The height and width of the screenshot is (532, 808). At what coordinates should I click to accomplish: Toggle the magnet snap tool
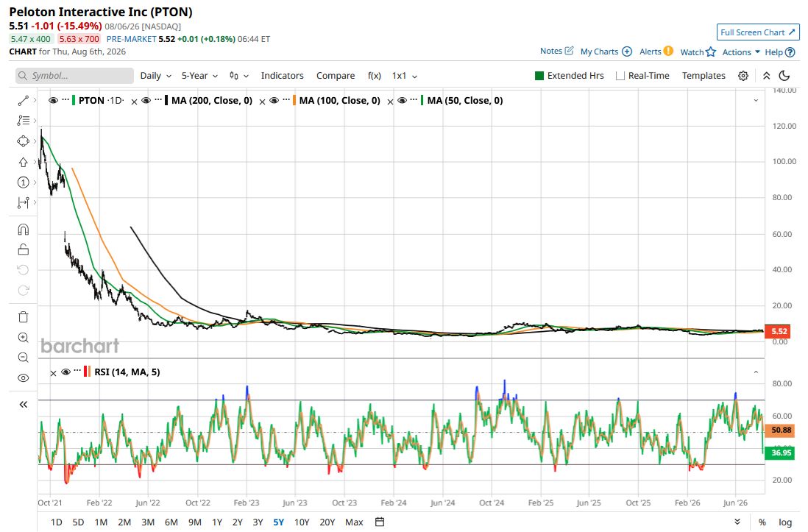pos(24,230)
